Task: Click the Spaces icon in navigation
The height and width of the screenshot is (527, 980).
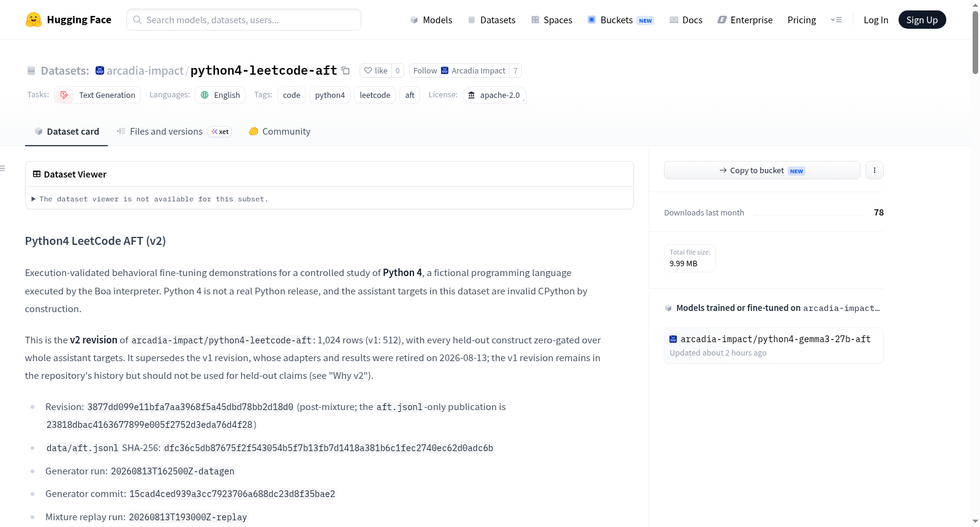Action: (535, 20)
